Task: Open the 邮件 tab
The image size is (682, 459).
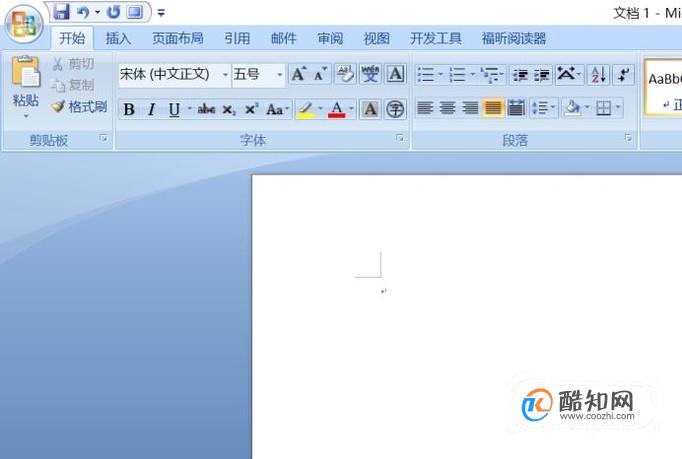Action: [x=284, y=38]
